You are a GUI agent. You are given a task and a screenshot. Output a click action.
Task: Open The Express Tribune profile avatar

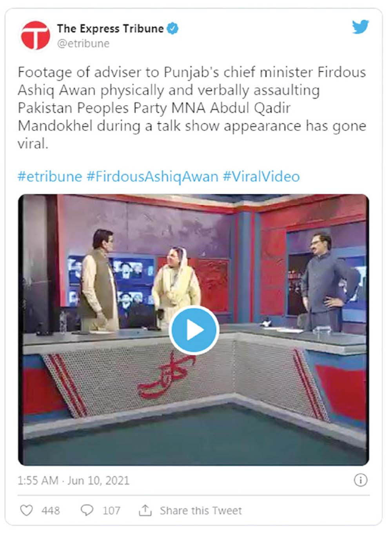pyautogui.click(x=35, y=36)
